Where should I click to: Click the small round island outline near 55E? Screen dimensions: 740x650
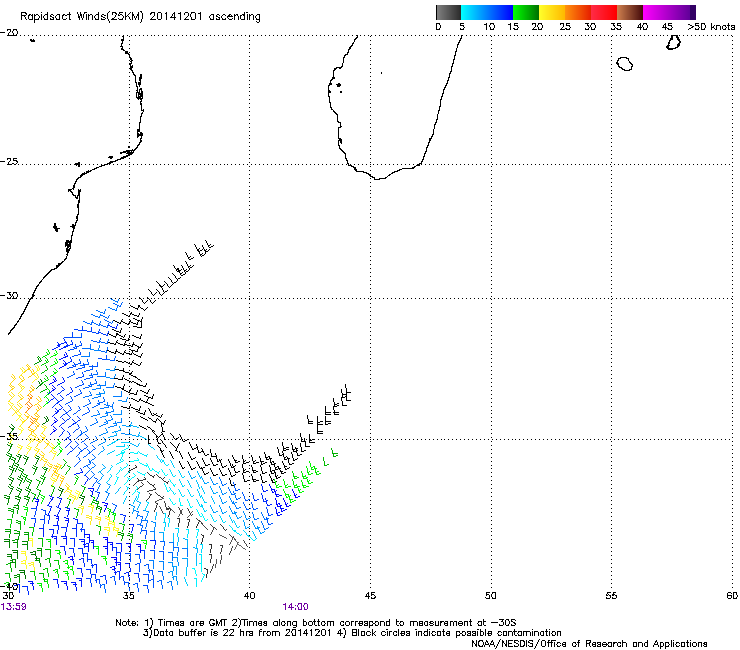pos(625,64)
